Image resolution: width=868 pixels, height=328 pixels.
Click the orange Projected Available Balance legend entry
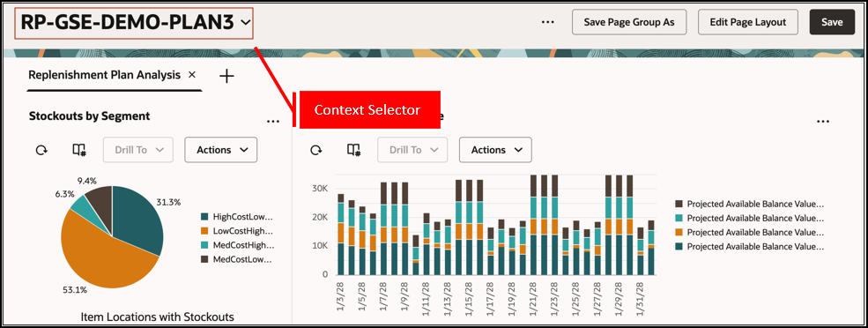pos(750,233)
